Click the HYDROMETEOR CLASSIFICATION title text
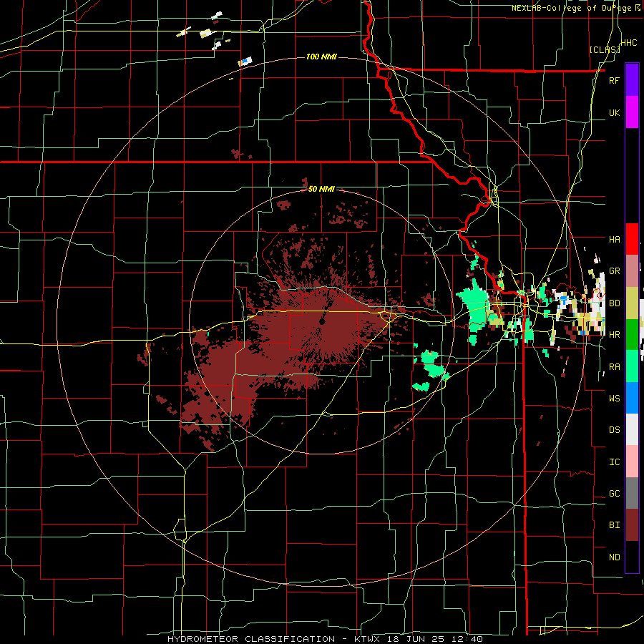This screenshot has width=644, height=644. 251,639
